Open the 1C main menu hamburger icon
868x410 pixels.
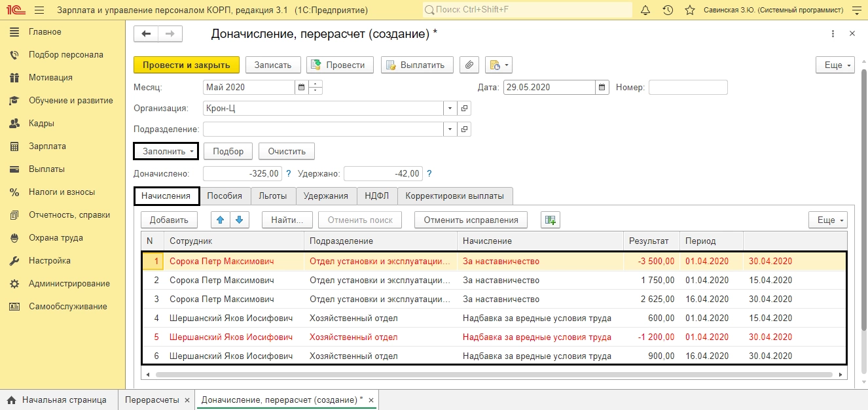(x=39, y=10)
